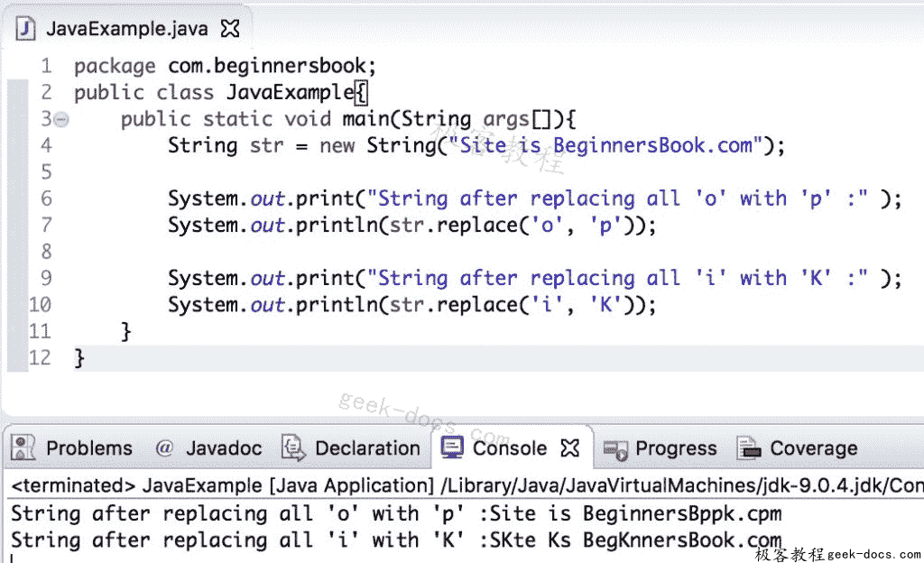This screenshot has height=563, width=924.
Task: Switch to the Problems tab
Action: tap(88, 448)
